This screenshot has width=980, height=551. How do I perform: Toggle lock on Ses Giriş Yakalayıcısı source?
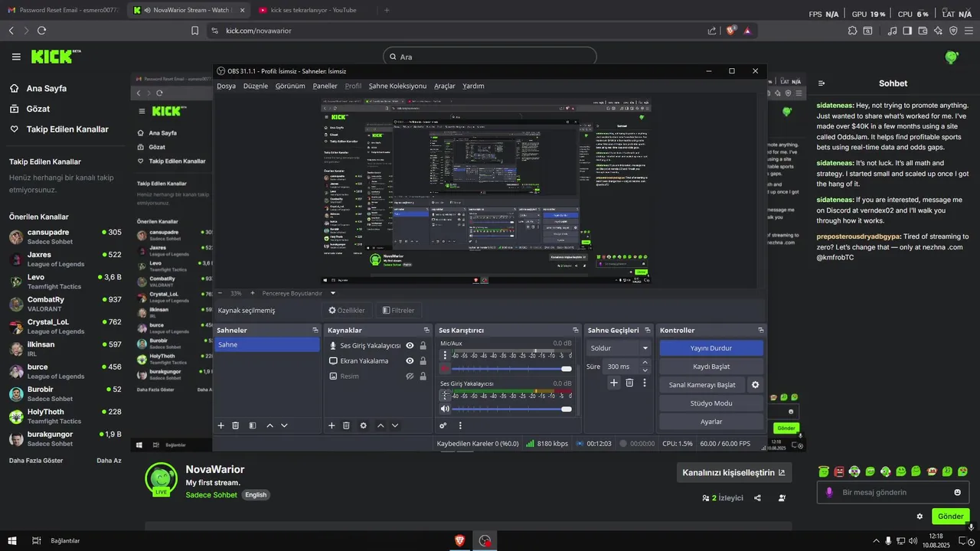click(423, 346)
